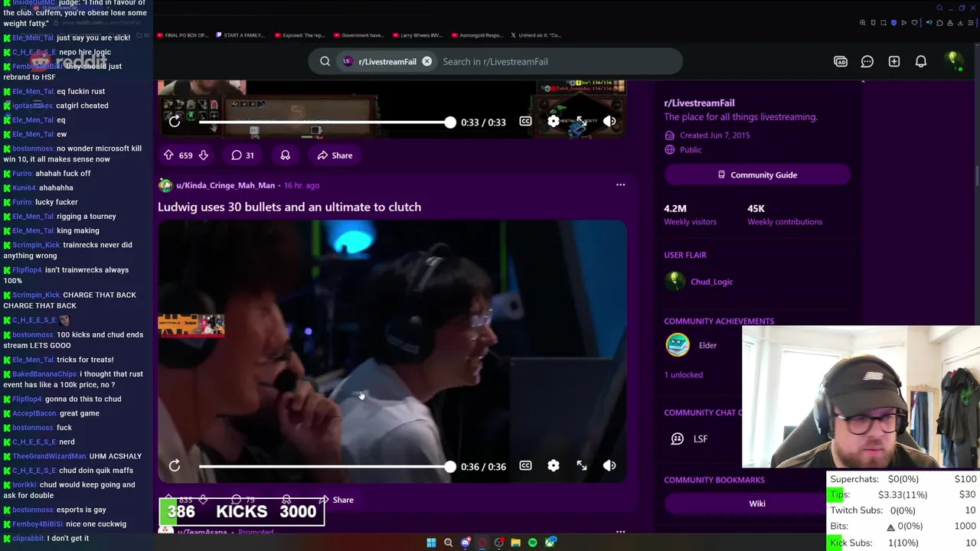
Task: Select the 'Larry Wheels INV...' bookmark
Action: click(x=417, y=35)
